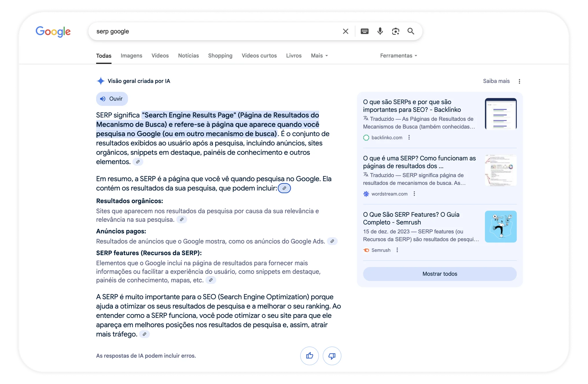
Task: Open the Notícias tab
Action: click(x=188, y=56)
